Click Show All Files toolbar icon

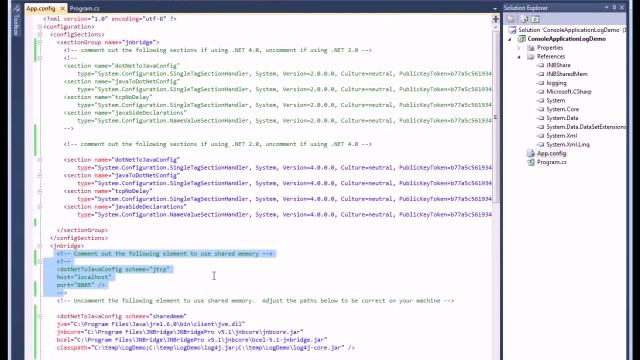click(x=524, y=19)
